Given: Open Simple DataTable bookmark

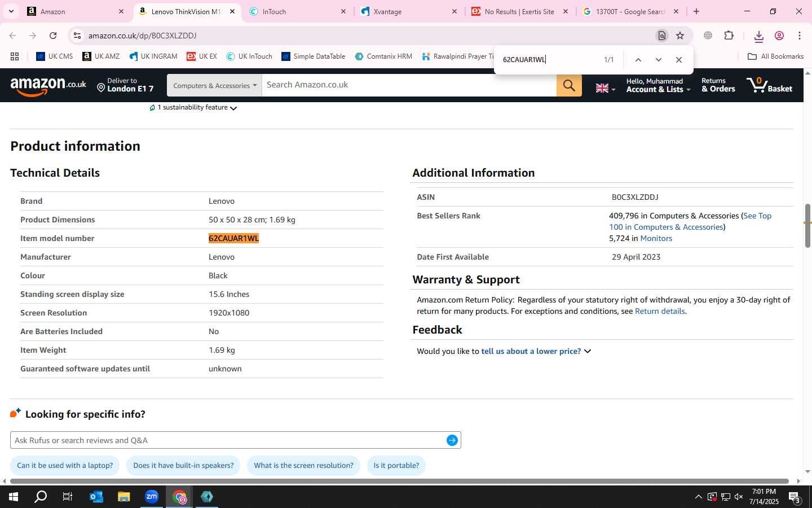Looking at the screenshot, I should [313, 56].
